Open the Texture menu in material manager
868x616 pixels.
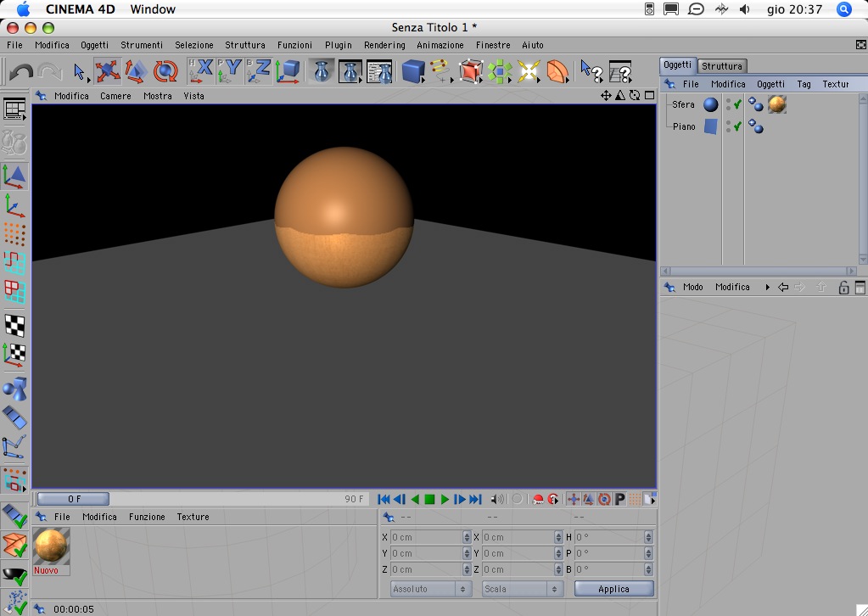[193, 517]
